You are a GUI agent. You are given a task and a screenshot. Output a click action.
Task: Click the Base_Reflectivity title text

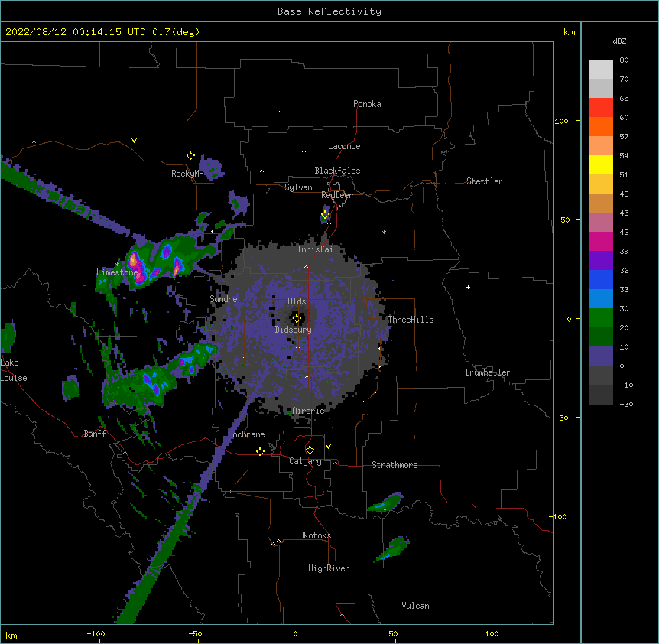pos(329,11)
